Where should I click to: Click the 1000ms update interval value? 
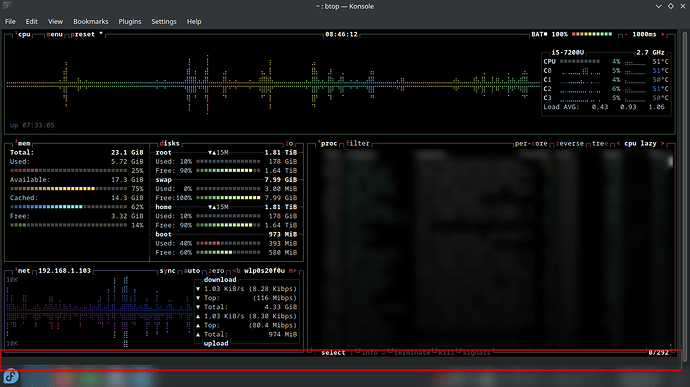click(644, 34)
